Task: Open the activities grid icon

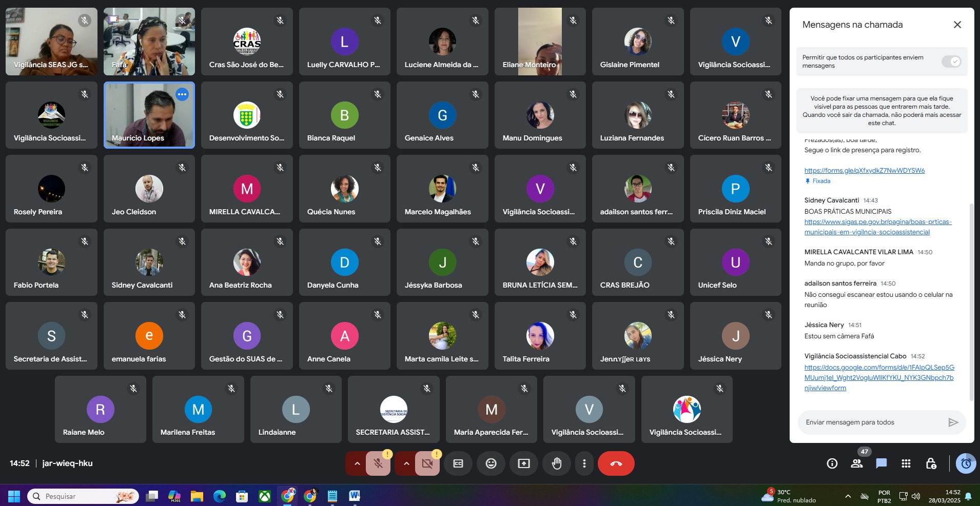Action: point(906,463)
